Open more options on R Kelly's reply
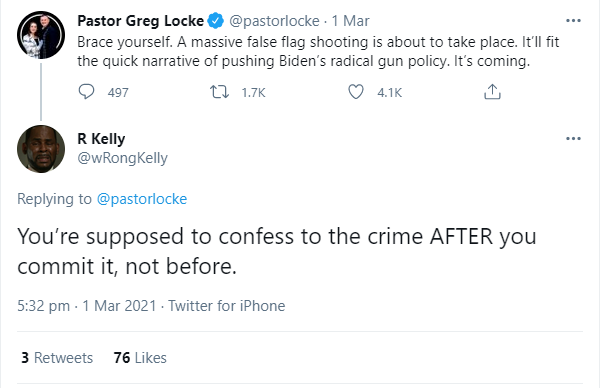This screenshot has width=601, height=389. click(x=573, y=138)
